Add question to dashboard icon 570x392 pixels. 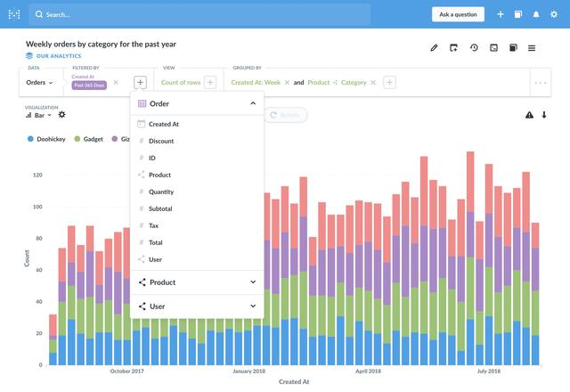click(x=453, y=47)
